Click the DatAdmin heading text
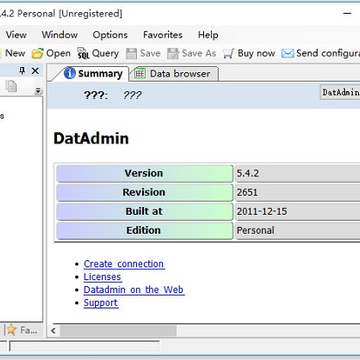The image size is (360, 360). pyautogui.click(x=91, y=138)
